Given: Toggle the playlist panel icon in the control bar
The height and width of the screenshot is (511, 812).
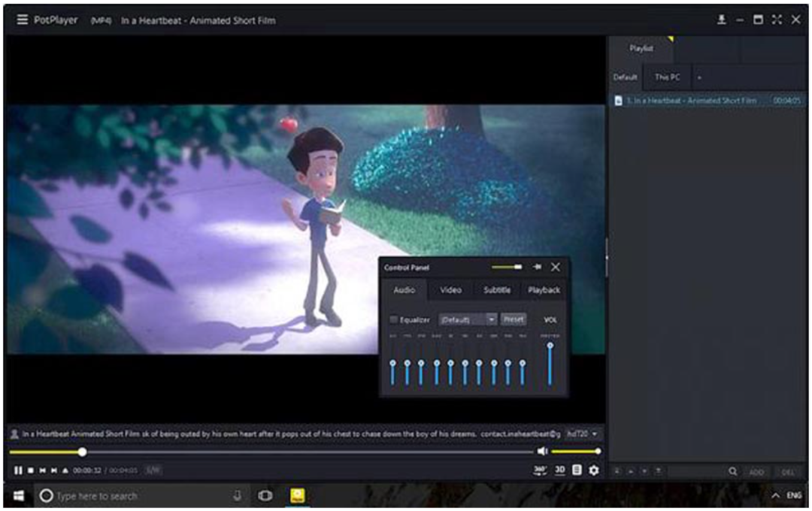Looking at the screenshot, I should (577, 470).
